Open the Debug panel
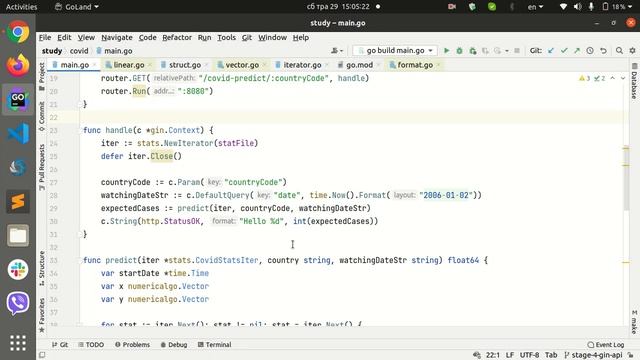 174,345
